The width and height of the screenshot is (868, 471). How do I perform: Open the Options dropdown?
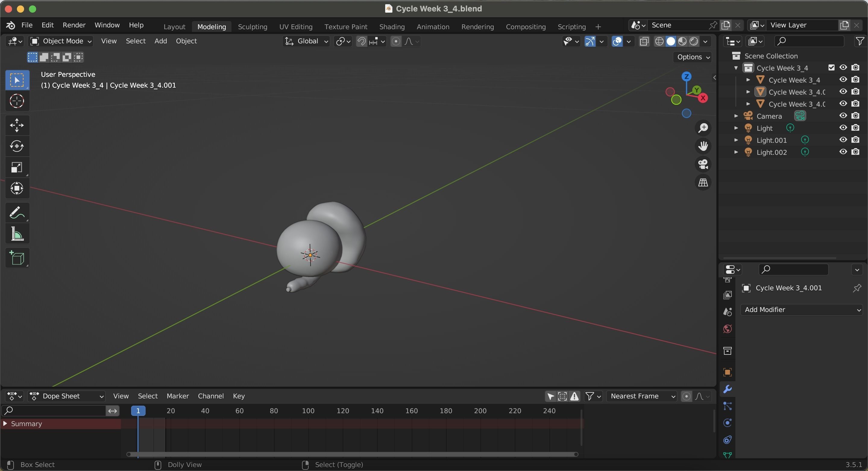coord(693,57)
